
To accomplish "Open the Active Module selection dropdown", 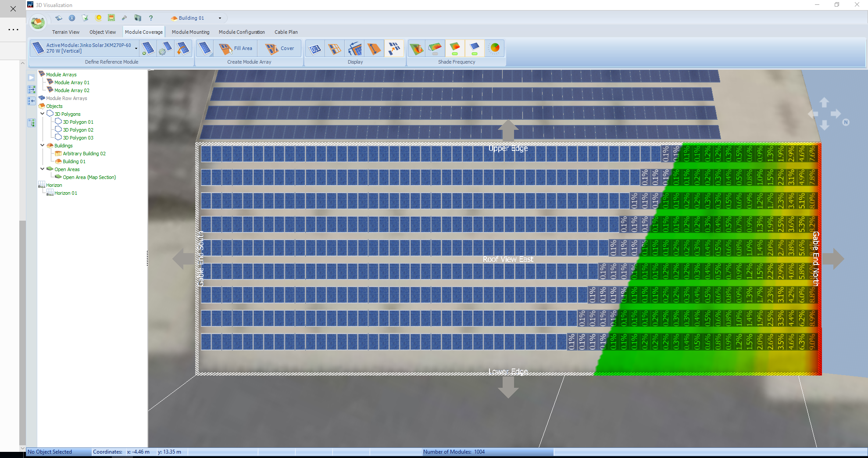I will 136,48.
